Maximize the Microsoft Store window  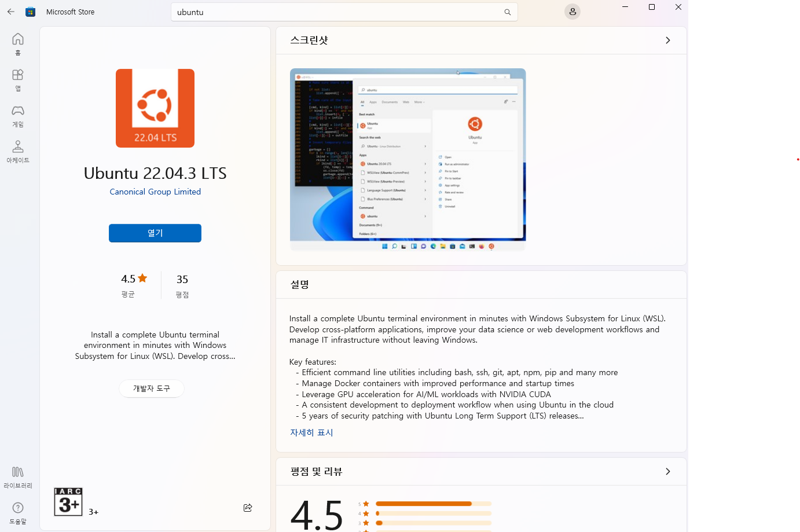(x=652, y=7)
